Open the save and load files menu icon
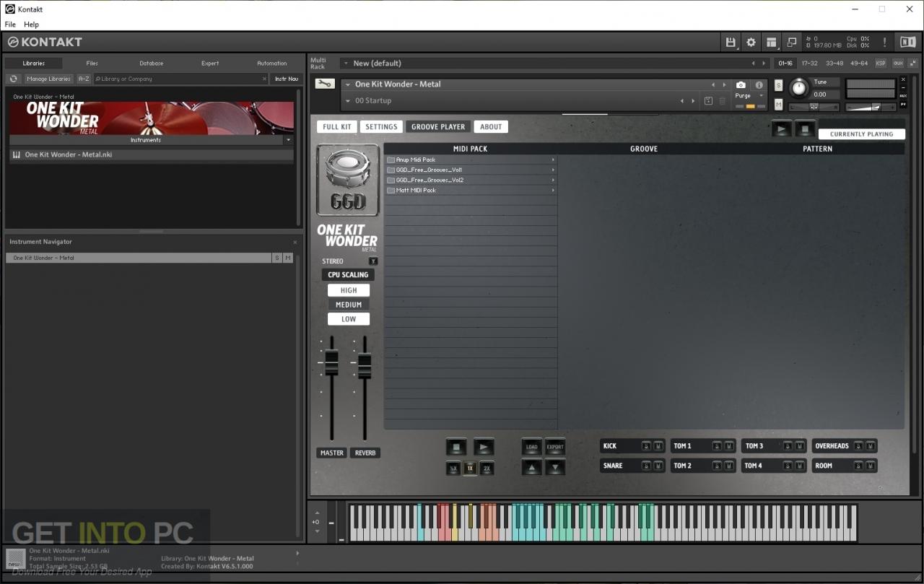Screen dimensions: 924x584 click(731, 42)
